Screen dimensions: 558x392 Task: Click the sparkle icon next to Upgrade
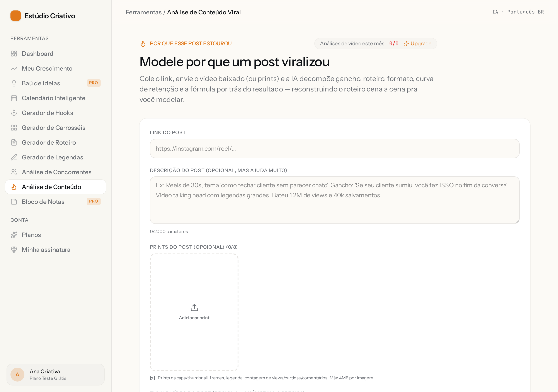406,44
